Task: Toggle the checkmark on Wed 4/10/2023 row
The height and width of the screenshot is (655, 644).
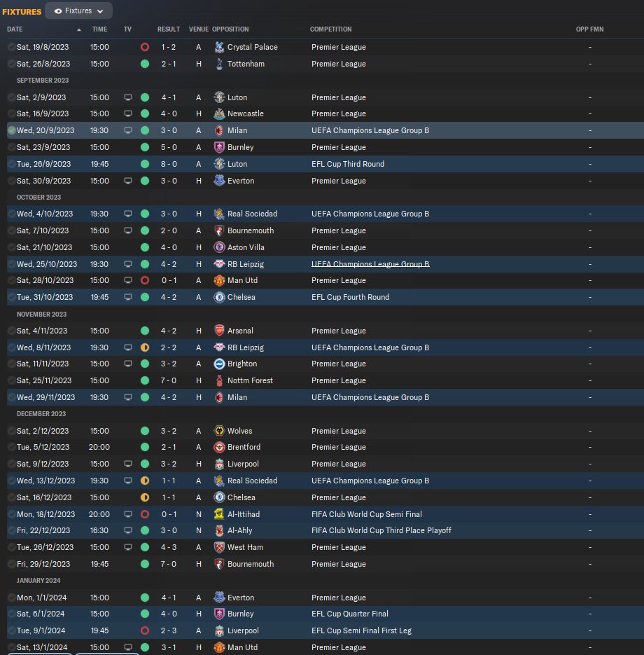Action: coord(11,214)
